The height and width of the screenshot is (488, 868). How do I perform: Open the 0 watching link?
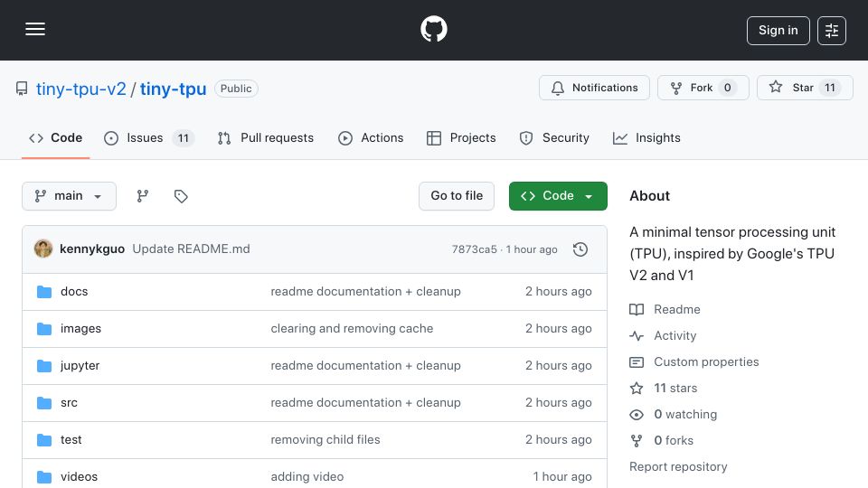[685, 415]
